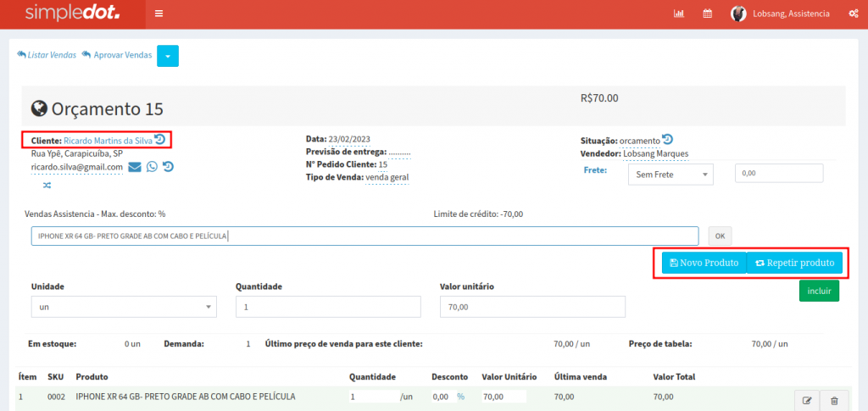Expand the blue dropdown next to Aprovar Vendas
This screenshot has width=868, height=411.
[x=168, y=56]
